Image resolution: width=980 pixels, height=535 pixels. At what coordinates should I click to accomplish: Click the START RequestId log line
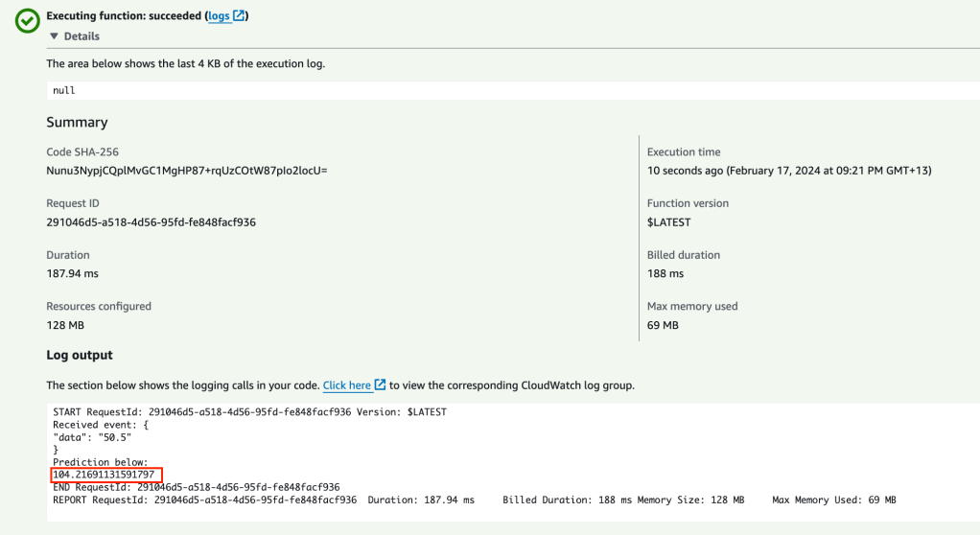click(249, 411)
